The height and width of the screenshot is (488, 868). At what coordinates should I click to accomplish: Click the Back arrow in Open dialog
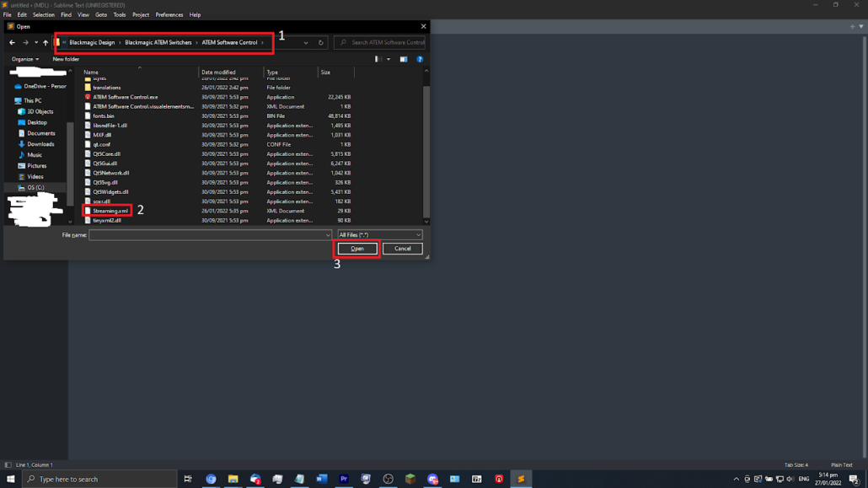click(x=12, y=42)
